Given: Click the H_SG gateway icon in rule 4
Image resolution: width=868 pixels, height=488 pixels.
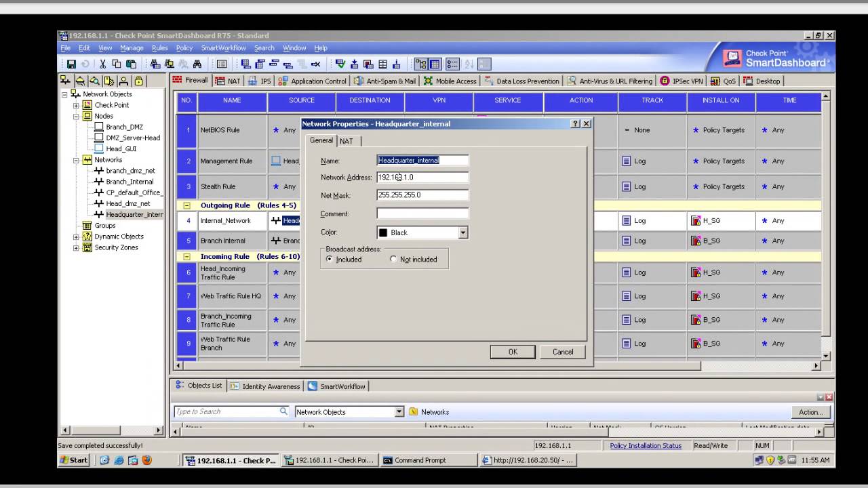Looking at the screenshot, I should pyautogui.click(x=696, y=221).
